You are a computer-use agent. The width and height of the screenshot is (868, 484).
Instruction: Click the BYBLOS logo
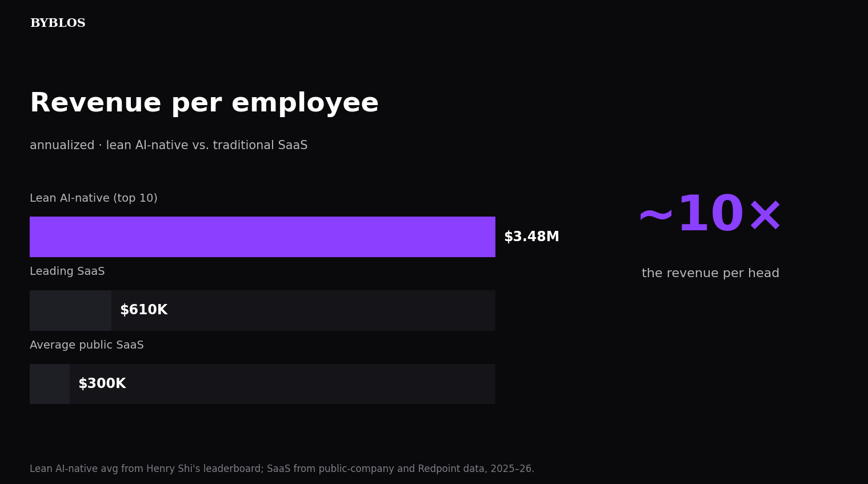pyautogui.click(x=58, y=23)
